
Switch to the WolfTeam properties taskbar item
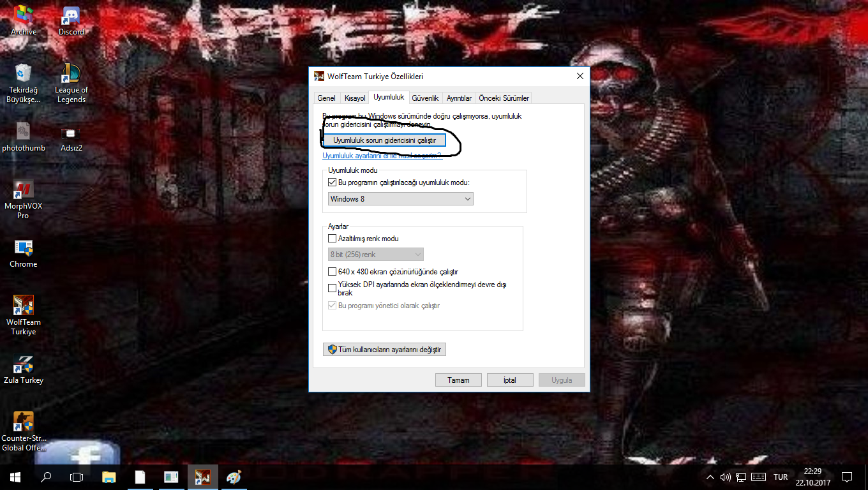point(202,477)
